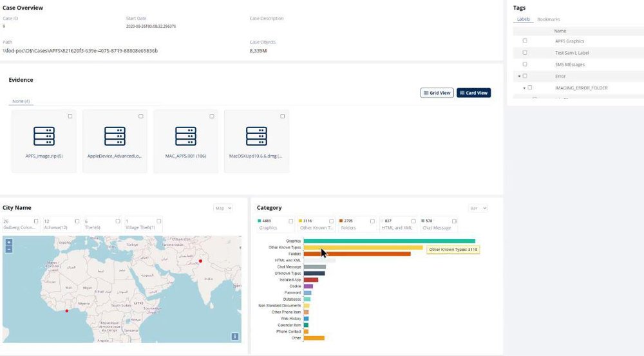644x356 pixels.
Task: Open the AppleDevice_AdvancedLo... evidence icon
Action: [115, 136]
